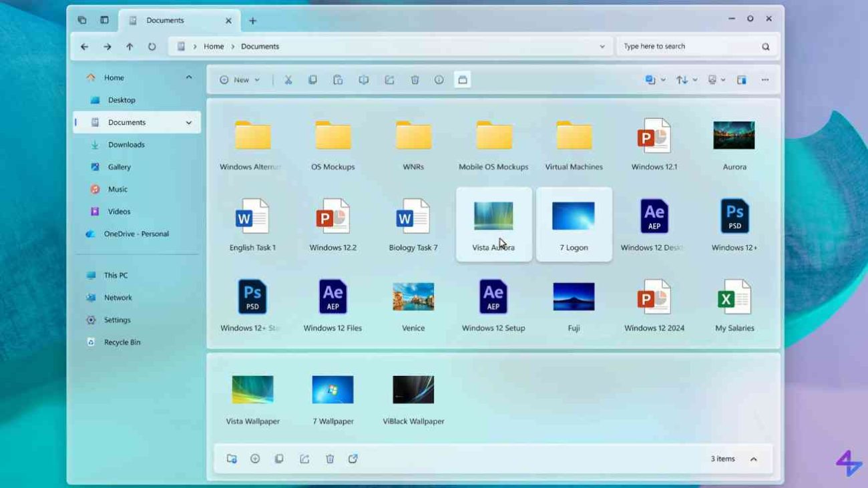The width and height of the screenshot is (868, 488).
Task: Open properties for the selected files
Action: (439, 79)
